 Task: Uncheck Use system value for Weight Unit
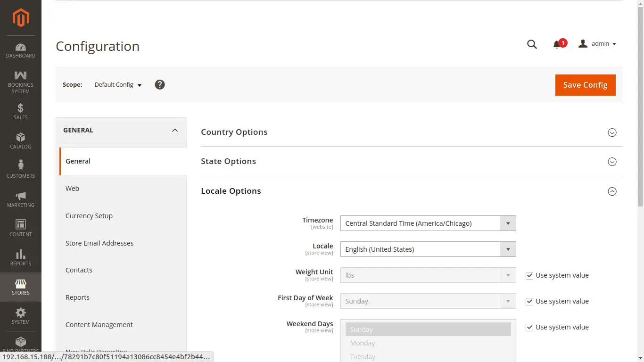click(x=529, y=276)
